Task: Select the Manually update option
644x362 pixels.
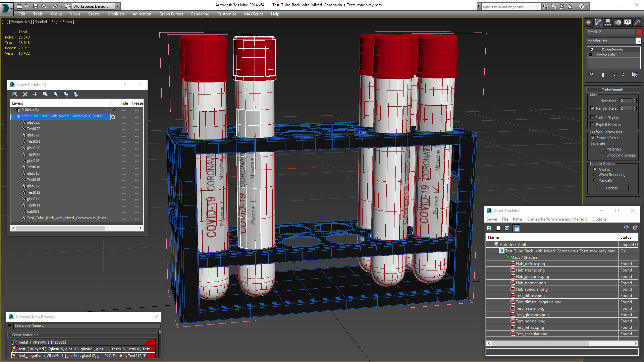Action: pos(595,180)
